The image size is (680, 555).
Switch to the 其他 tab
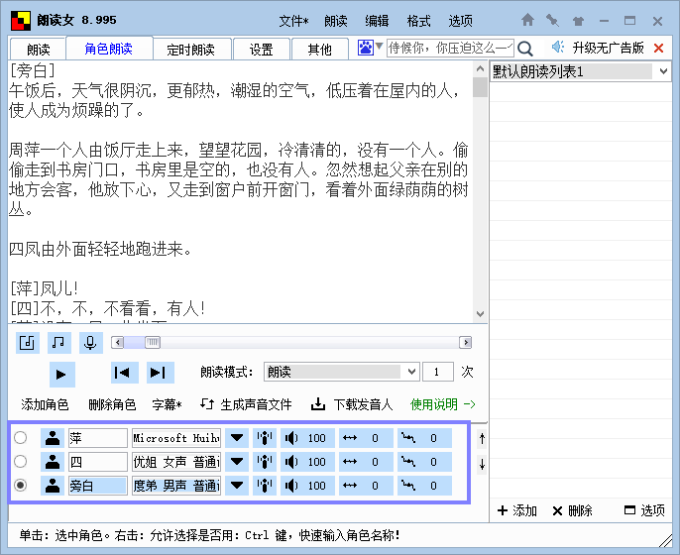click(320, 49)
